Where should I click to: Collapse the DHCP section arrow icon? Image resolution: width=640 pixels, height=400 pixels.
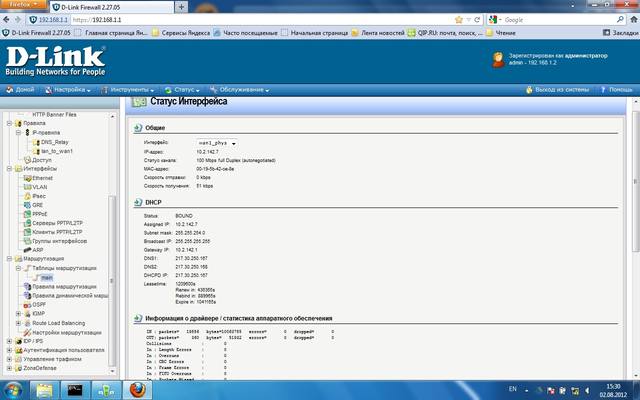(138, 202)
